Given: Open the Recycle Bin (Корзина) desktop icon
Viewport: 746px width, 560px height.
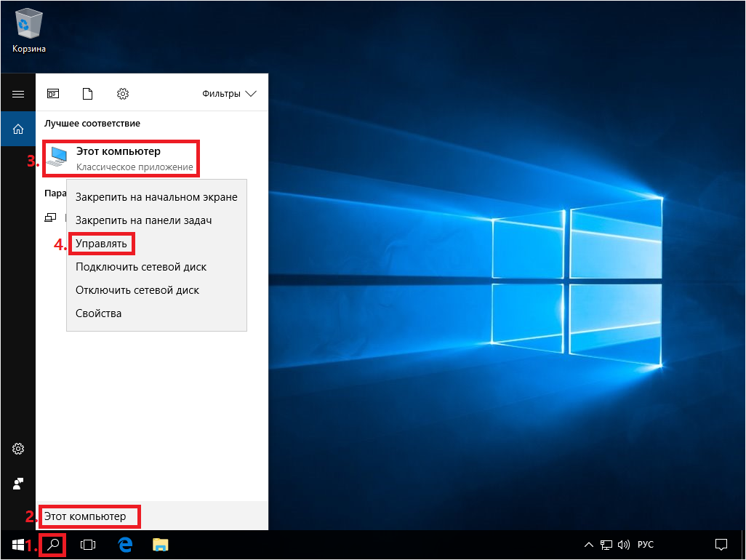Looking at the screenshot, I should point(28,30).
